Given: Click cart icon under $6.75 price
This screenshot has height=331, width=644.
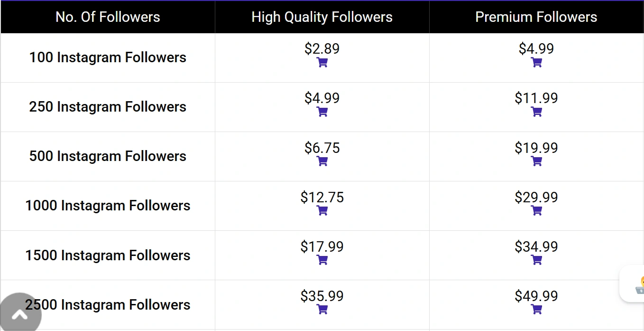Looking at the screenshot, I should [x=322, y=161].
